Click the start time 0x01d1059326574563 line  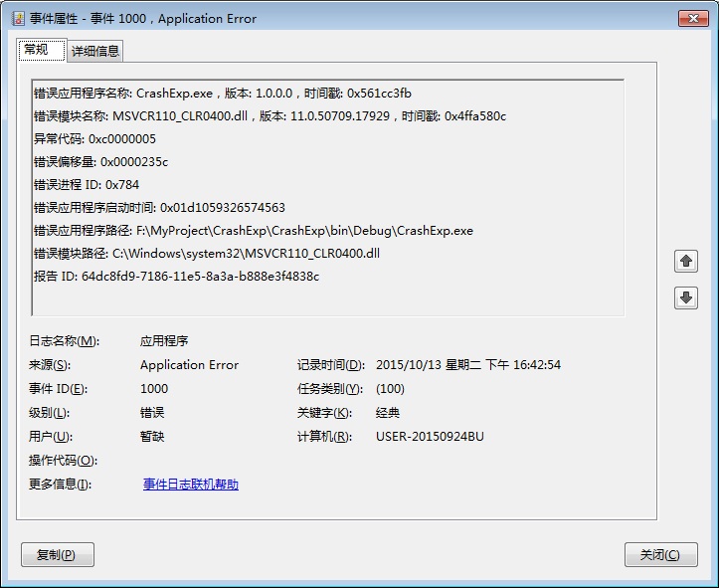159,208
